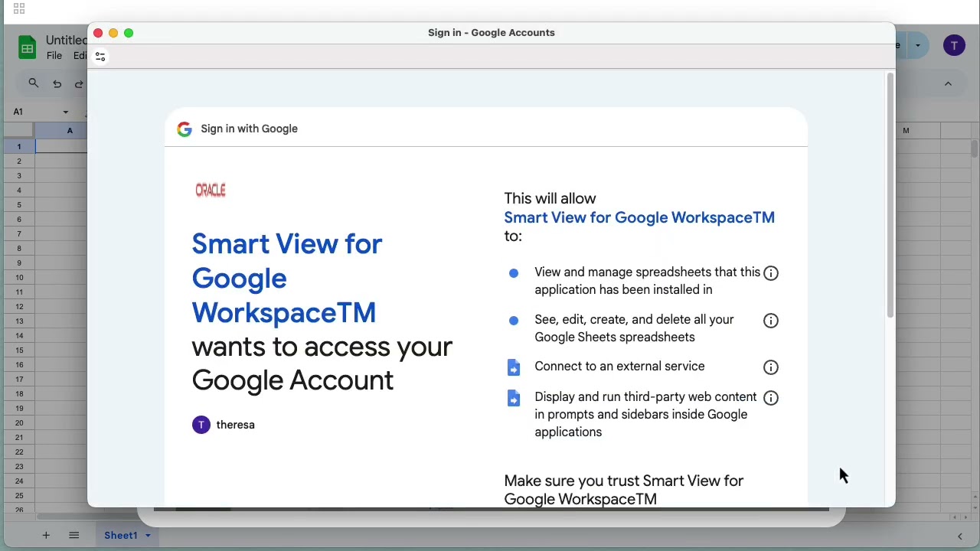Select row 10 header
Viewport: 980px width, 551px height.
(x=19, y=277)
